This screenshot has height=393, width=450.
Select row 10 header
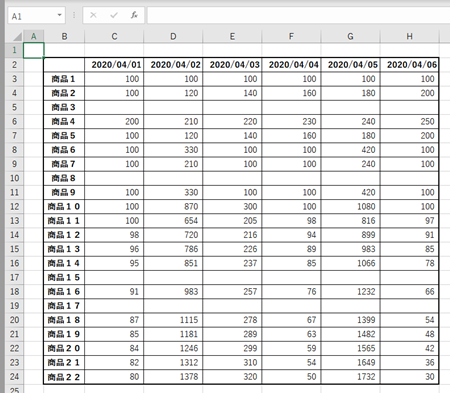[x=14, y=178]
